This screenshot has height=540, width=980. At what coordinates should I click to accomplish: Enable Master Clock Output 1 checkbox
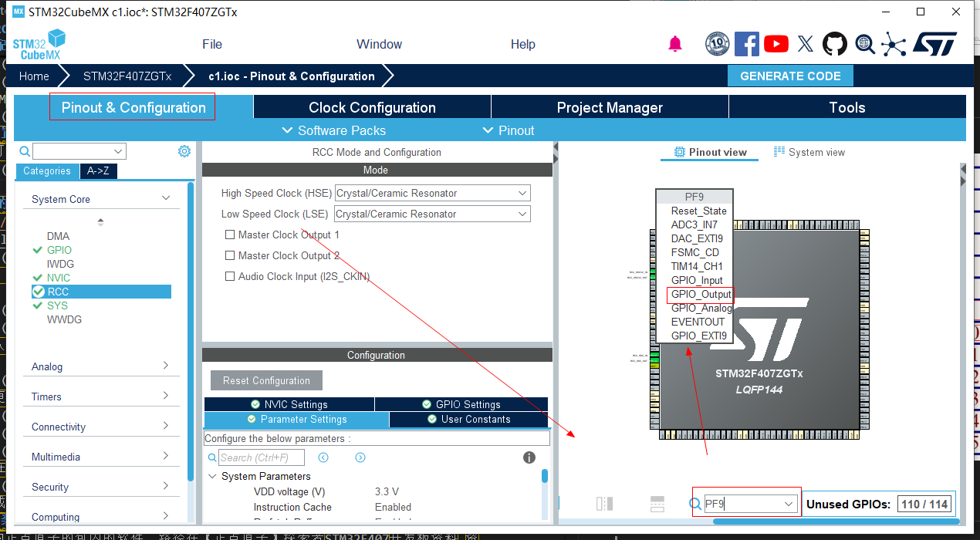click(230, 235)
